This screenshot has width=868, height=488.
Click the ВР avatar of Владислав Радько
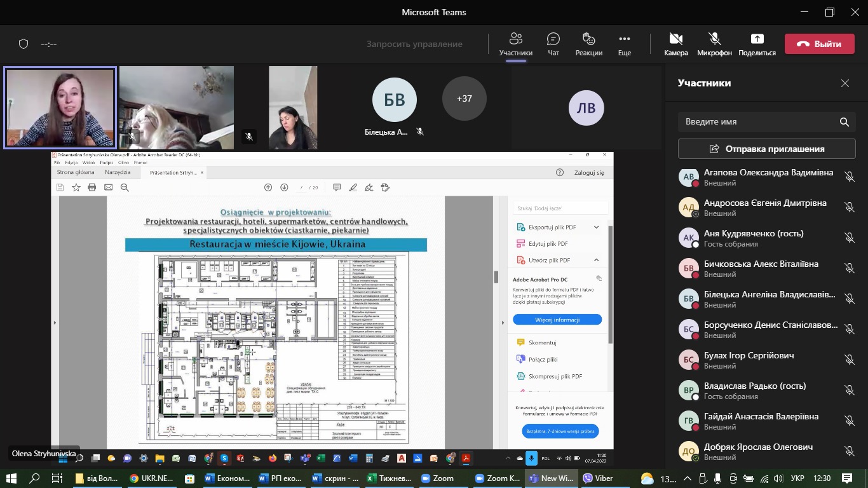click(x=688, y=391)
